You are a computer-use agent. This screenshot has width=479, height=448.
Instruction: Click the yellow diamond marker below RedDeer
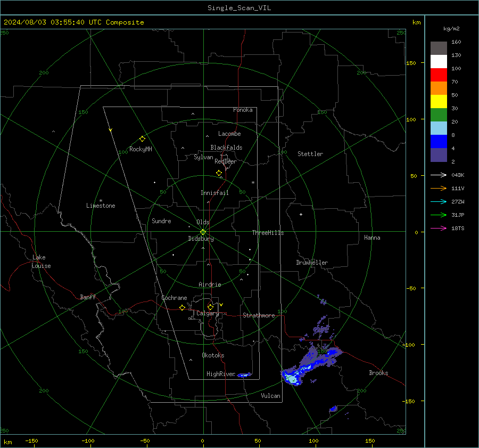[x=219, y=173]
